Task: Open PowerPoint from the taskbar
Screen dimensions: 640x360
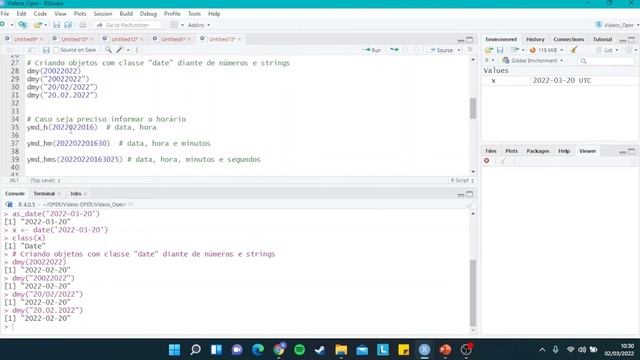Action: (445, 349)
